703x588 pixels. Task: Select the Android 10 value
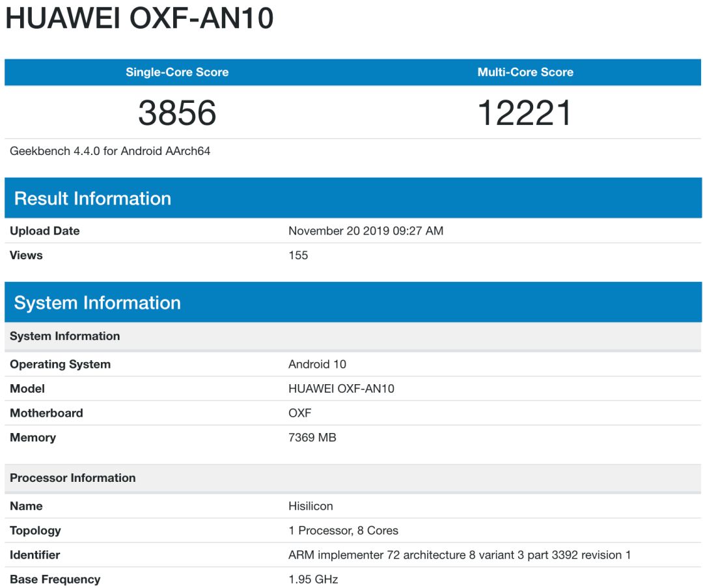point(318,364)
